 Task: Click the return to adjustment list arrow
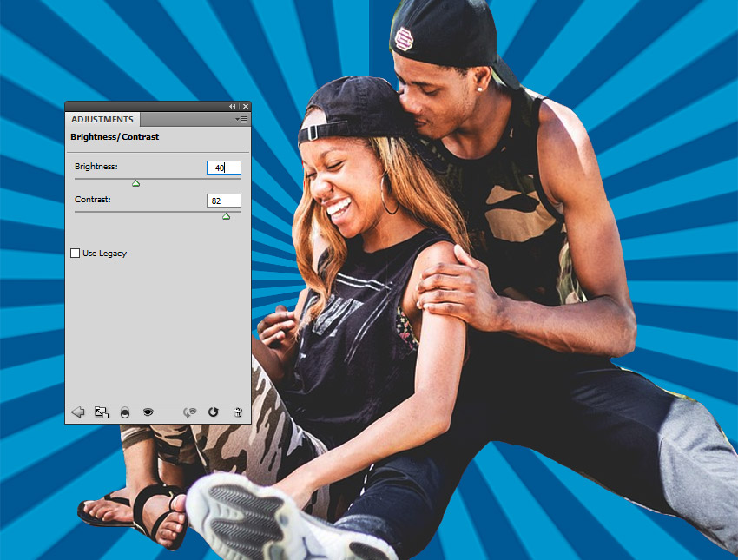point(77,412)
